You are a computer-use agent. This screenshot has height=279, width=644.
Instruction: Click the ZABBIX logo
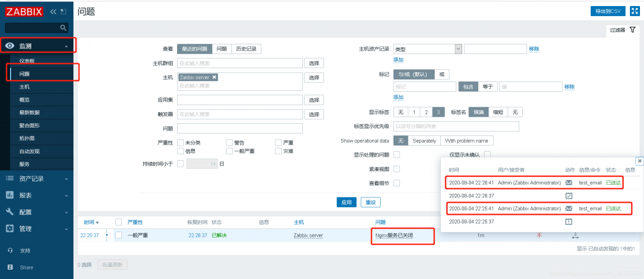tap(24, 11)
